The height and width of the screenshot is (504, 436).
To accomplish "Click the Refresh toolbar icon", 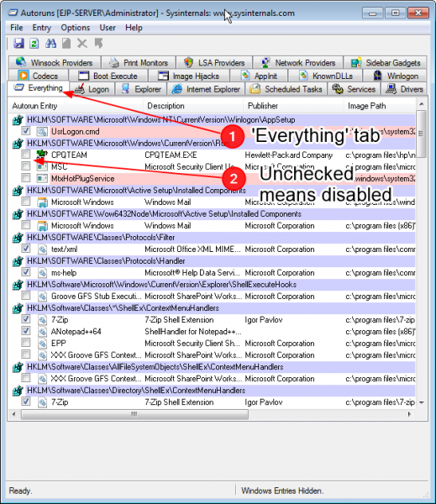I will [34, 43].
